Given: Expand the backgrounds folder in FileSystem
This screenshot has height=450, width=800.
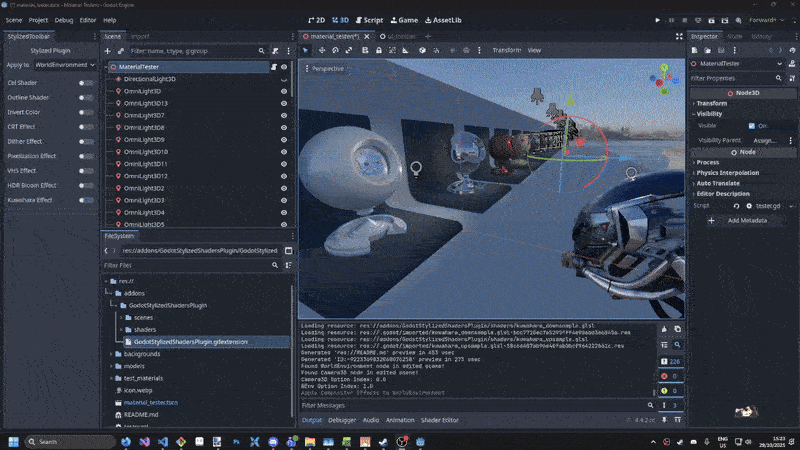Looking at the screenshot, I should coord(111,354).
